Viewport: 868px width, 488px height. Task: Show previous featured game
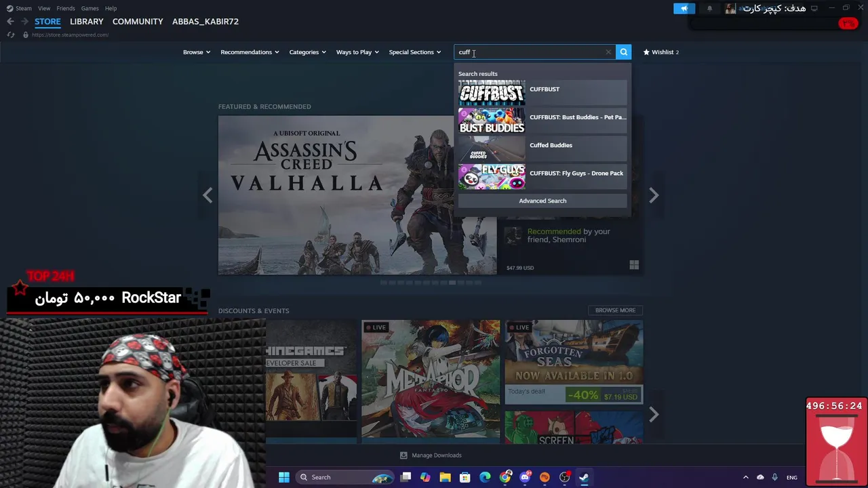point(208,195)
